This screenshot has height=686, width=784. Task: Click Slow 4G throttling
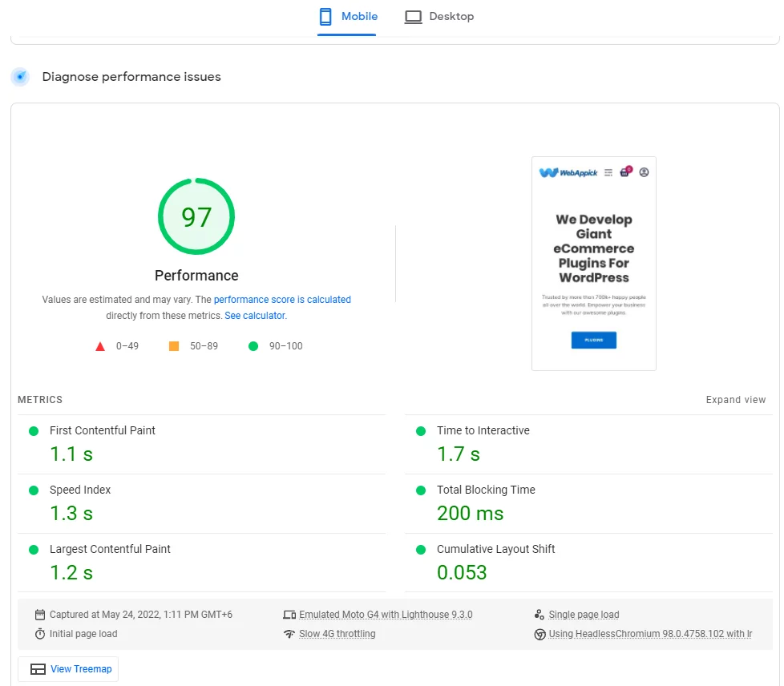(x=337, y=634)
